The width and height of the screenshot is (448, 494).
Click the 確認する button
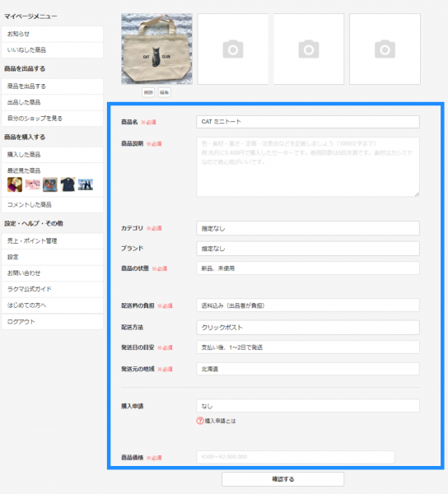[282, 479]
